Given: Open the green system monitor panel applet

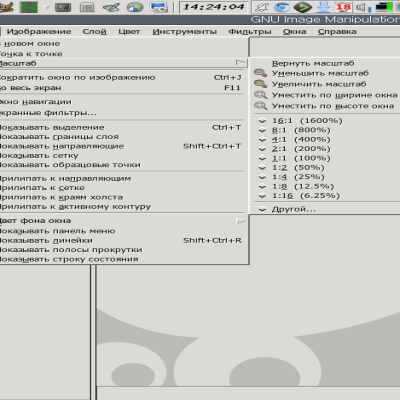Looking at the screenshot, I should pyautogui.click(x=29, y=7).
